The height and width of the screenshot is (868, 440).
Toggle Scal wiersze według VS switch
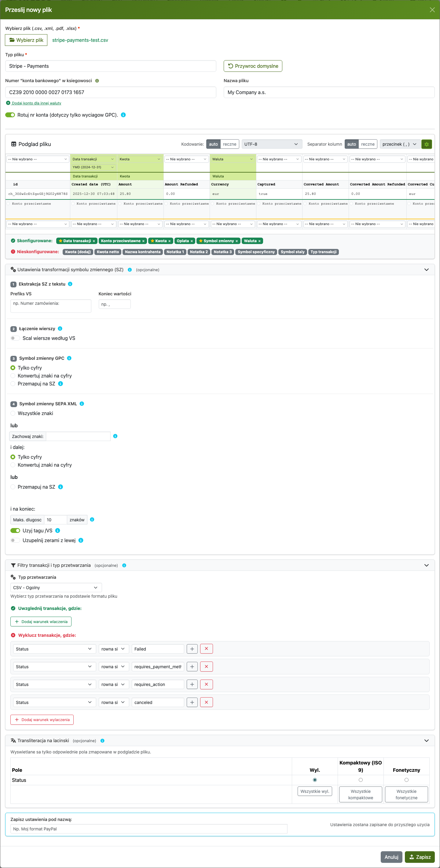point(15,338)
